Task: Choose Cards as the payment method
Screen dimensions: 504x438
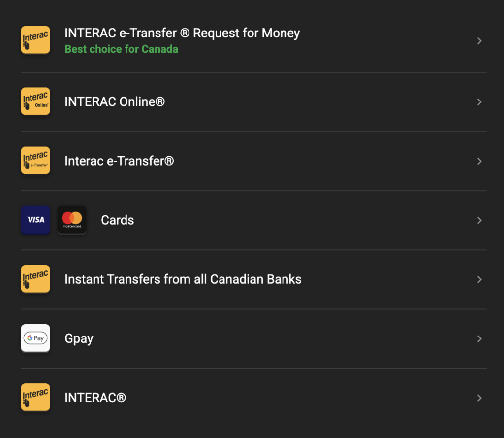Action: coord(117,220)
